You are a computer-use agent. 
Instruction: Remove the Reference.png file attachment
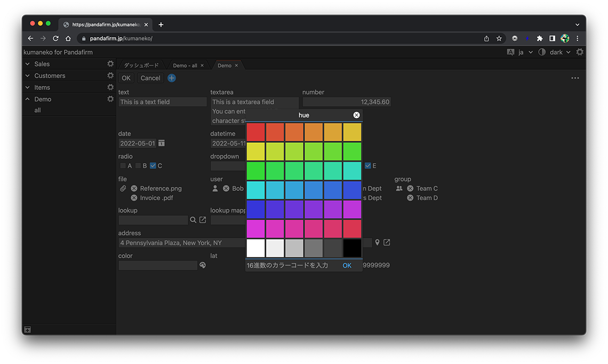[134, 189]
